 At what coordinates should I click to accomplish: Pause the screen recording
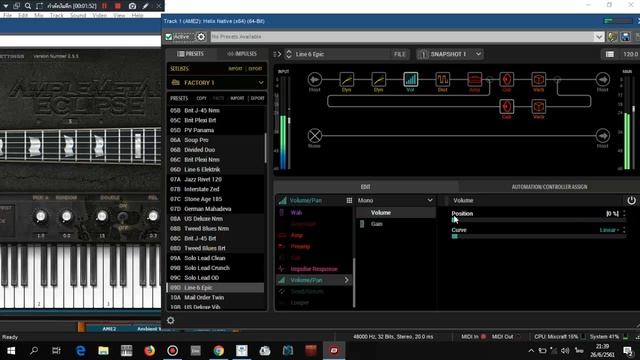(x=104, y=6)
